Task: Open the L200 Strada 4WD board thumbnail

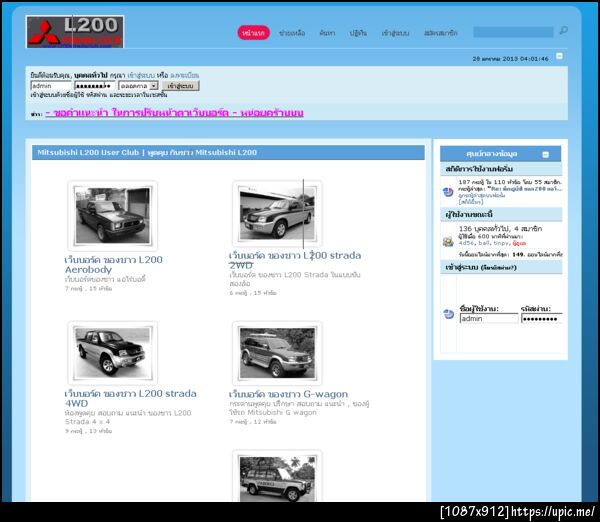Action: point(112,353)
